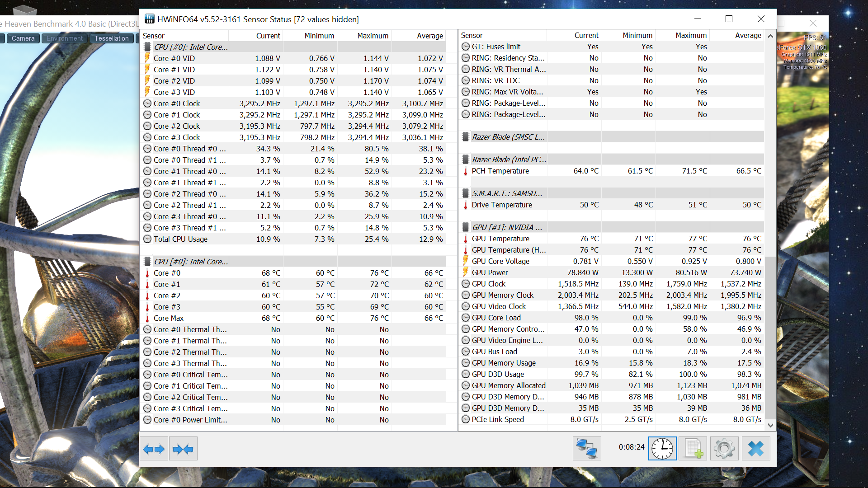Select the GPU Memory Usage row
Screen dimensions: 868x488
pyautogui.click(x=612, y=363)
